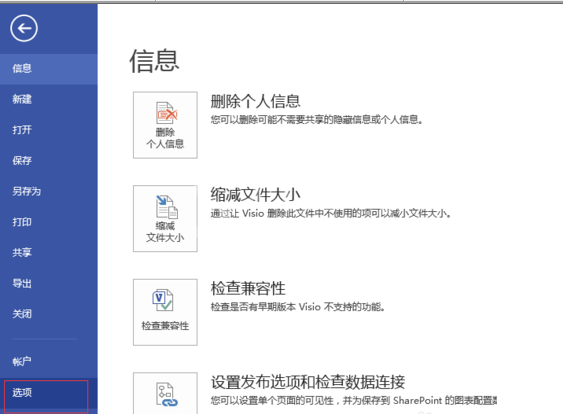This screenshot has height=414, width=563.
Task: Go to 共享 in the sidebar
Action: pyautogui.click(x=48, y=252)
